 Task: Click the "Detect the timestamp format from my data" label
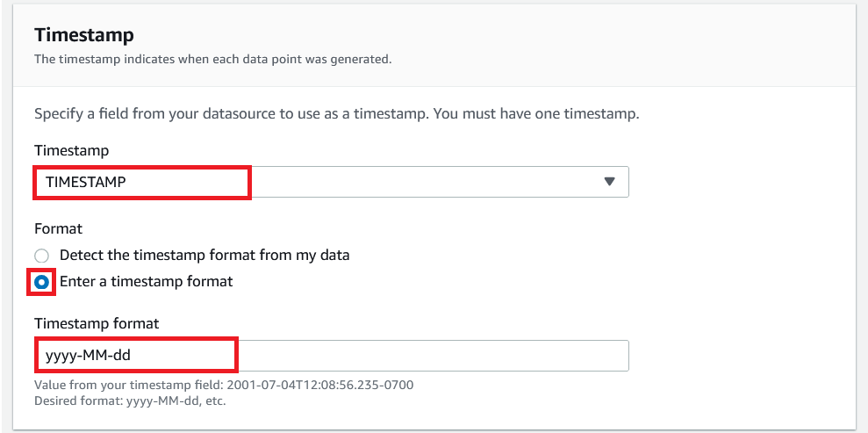[x=204, y=256]
